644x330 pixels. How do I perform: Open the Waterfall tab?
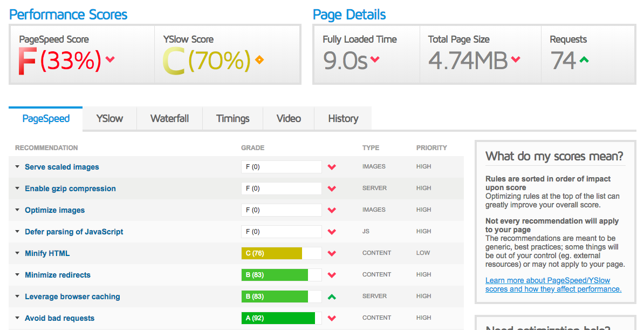169,119
